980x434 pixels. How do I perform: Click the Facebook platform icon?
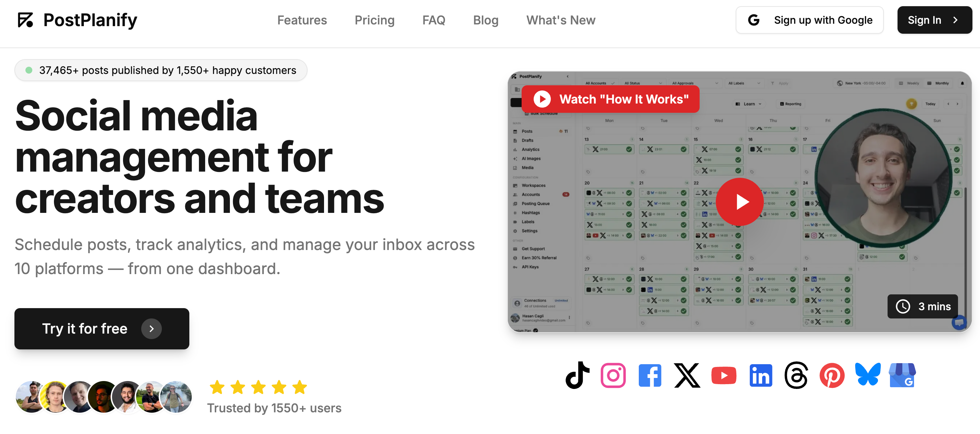(x=649, y=376)
